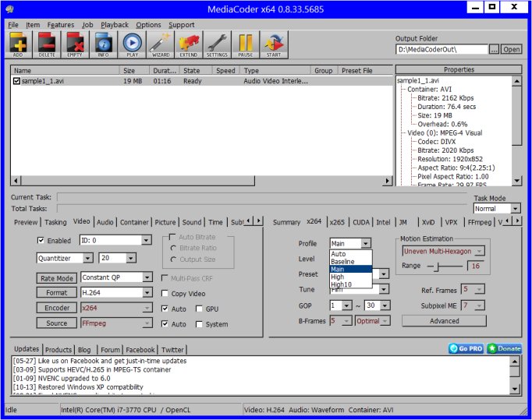
Task: Toggle the source Auto checkbox
Action: pyautogui.click(x=165, y=323)
